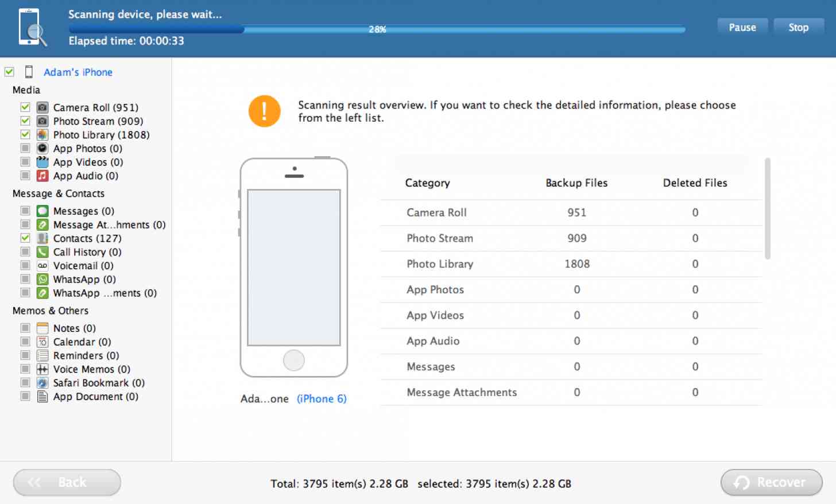Go Back to the previous screen
Viewport: 836px width, 504px height.
click(67, 482)
